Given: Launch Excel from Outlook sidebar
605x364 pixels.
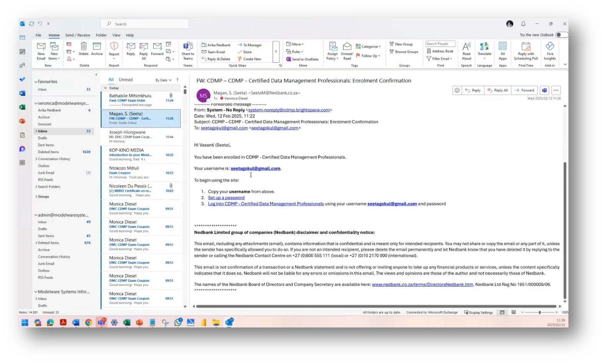Looking at the screenshot, I should pos(22,107).
